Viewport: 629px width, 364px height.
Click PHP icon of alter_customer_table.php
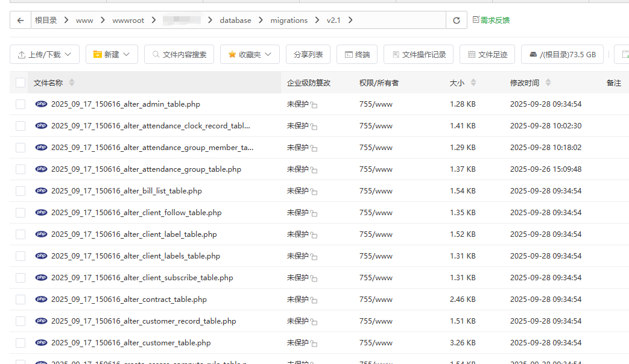pyautogui.click(x=41, y=343)
